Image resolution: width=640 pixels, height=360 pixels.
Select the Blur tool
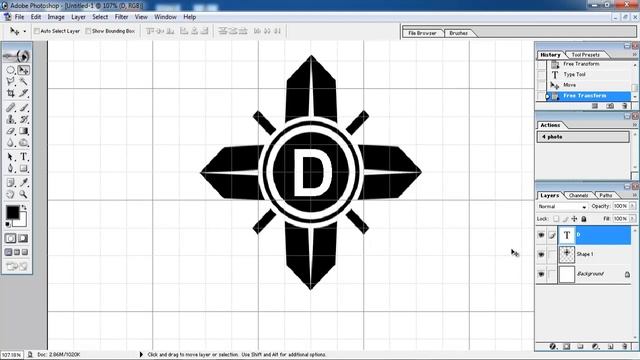(x=11, y=143)
